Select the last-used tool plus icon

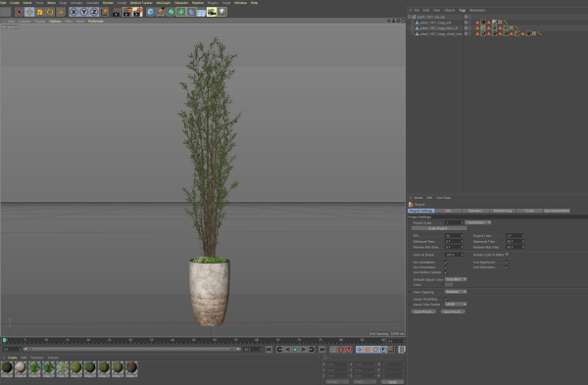(61, 12)
